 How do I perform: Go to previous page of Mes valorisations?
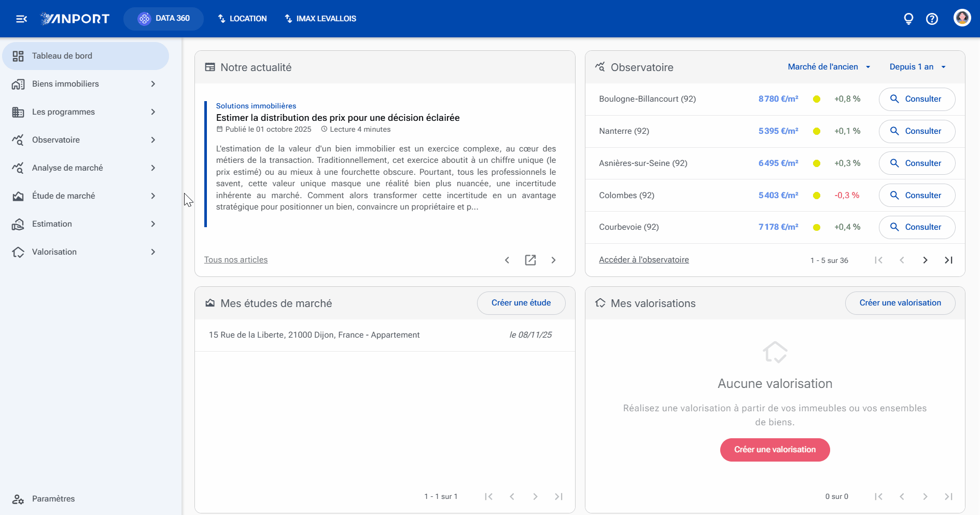(902, 496)
